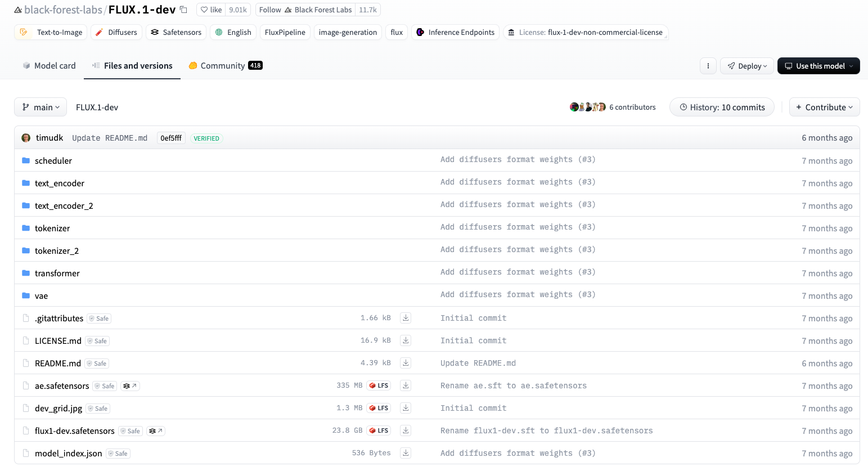Open the three-dot more options menu
The width and height of the screenshot is (868, 471).
tap(708, 66)
